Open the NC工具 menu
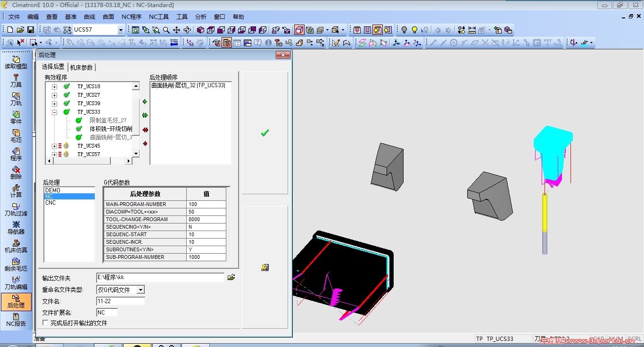The height and width of the screenshot is (347, 644). pyautogui.click(x=159, y=17)
